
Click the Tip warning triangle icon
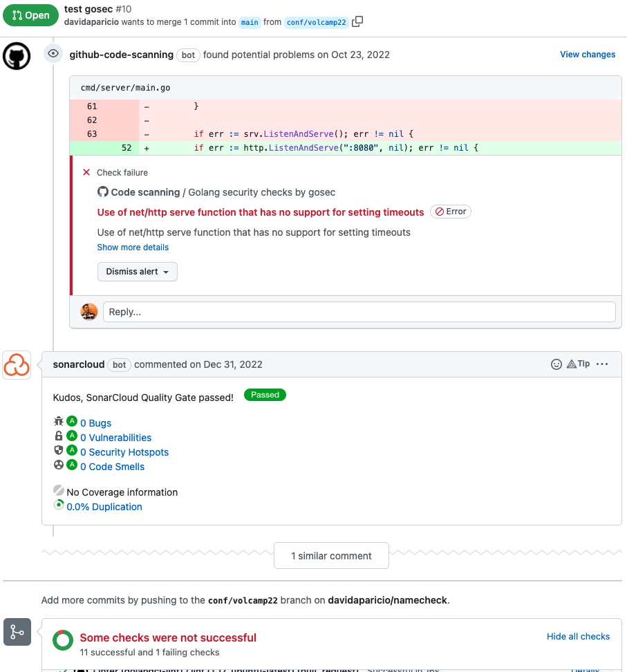[x=573, y=364]
